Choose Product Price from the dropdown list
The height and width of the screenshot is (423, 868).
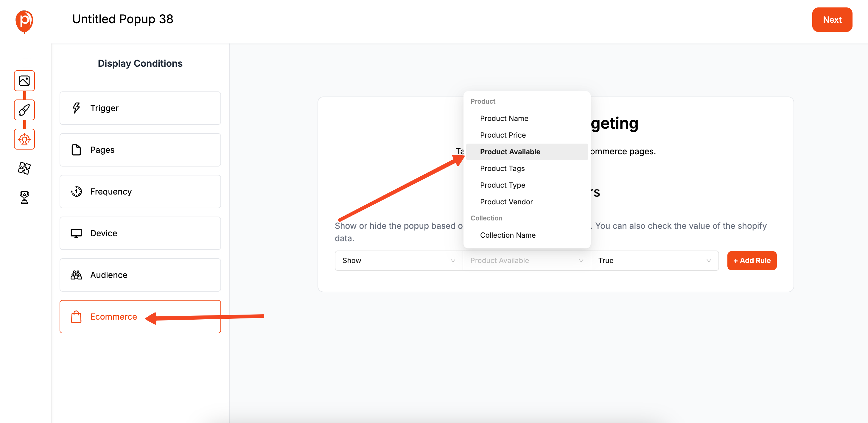point(527,135)
